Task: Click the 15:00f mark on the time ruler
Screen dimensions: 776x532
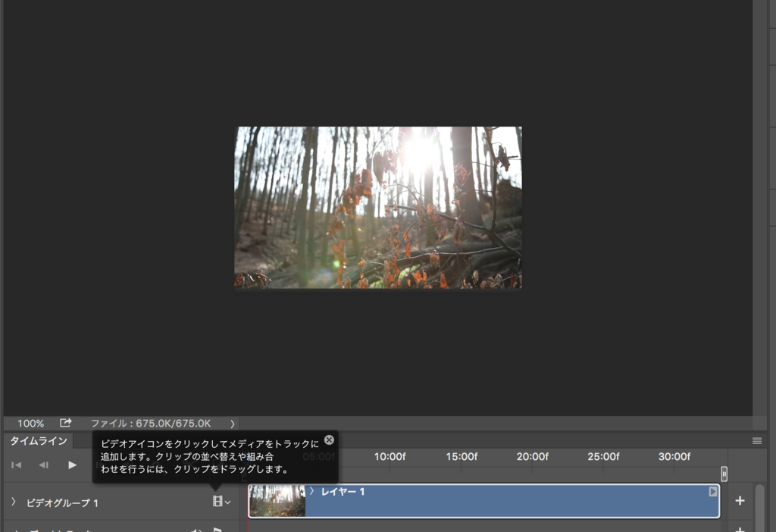Action: pyautogui.click(x=462, y=457)
